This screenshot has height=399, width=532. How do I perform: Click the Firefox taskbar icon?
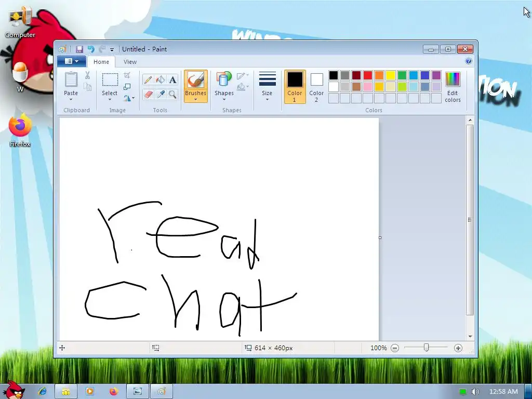click(x=114, y=391)
